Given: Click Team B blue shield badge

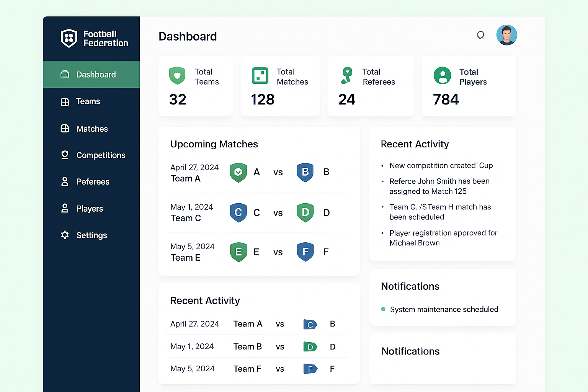Looking at the screenshot, I should point(305,172).
